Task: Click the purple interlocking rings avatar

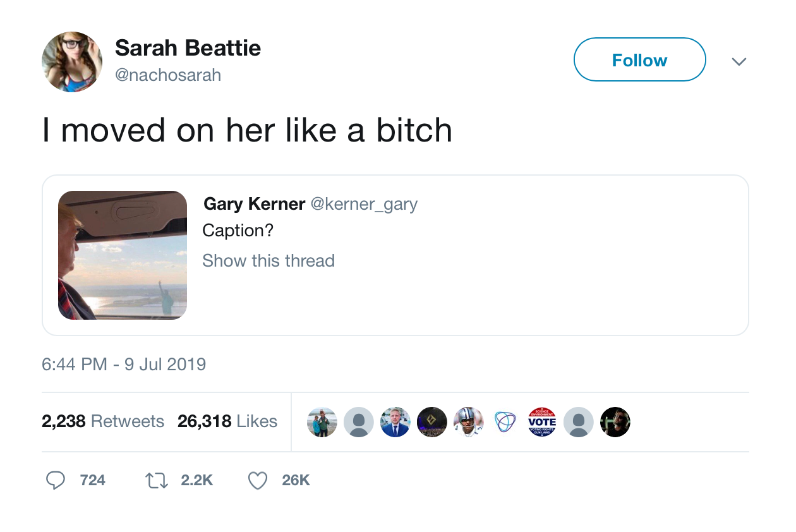Action: point(505,422)
